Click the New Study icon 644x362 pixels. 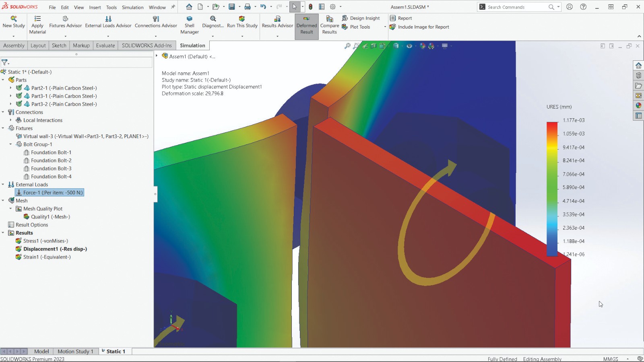[x=14, y=19]
